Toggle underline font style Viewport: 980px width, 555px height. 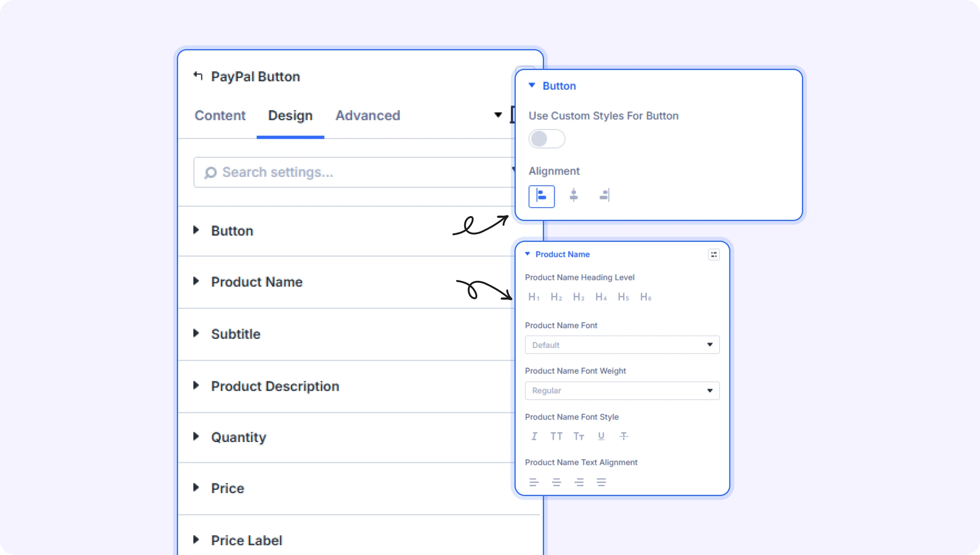tap(601, 436)
